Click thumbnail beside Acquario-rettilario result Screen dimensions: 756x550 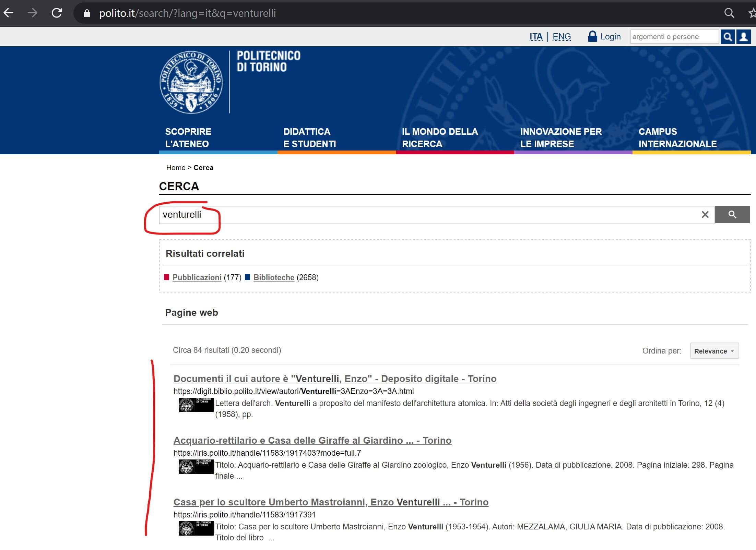[196, 466]
